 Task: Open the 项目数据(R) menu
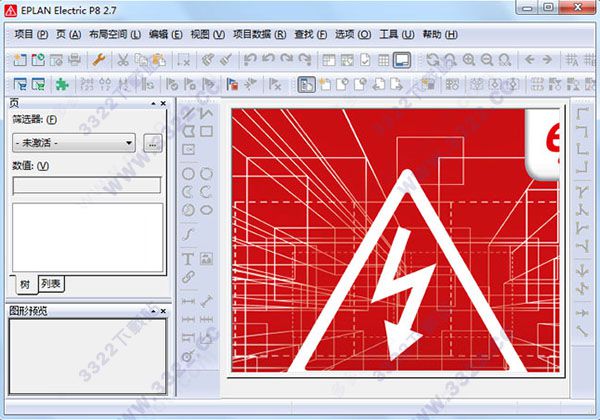259,34
